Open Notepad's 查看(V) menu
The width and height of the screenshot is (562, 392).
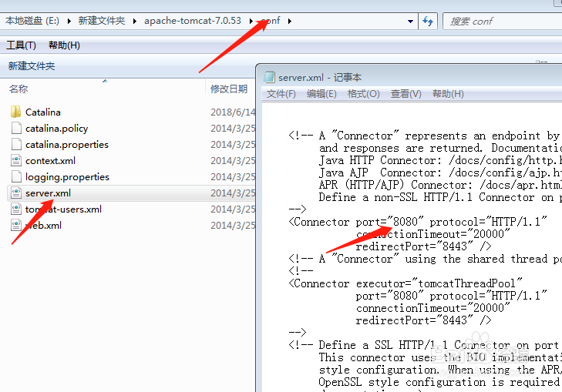pos(406,94)
